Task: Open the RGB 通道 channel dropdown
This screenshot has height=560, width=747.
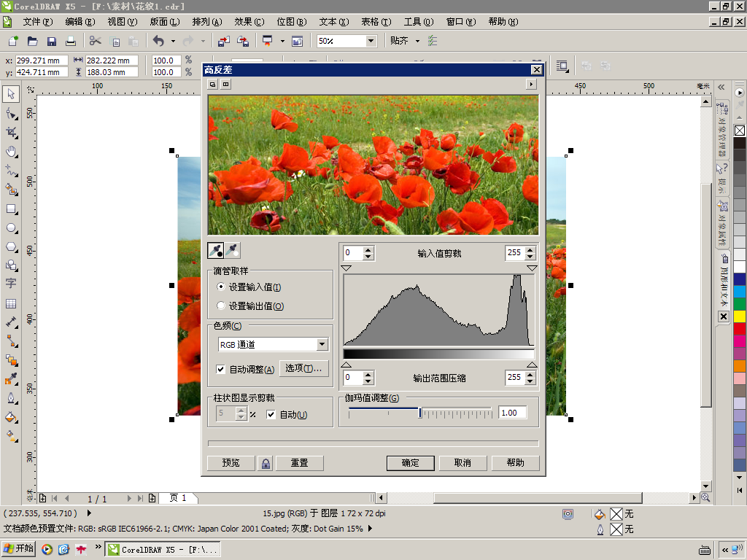Action: click(x=322, y=344)
